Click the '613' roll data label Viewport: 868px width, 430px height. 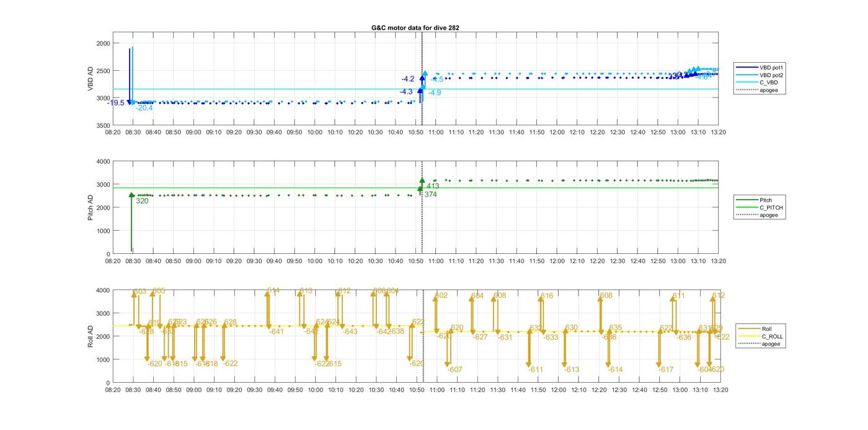306,290
